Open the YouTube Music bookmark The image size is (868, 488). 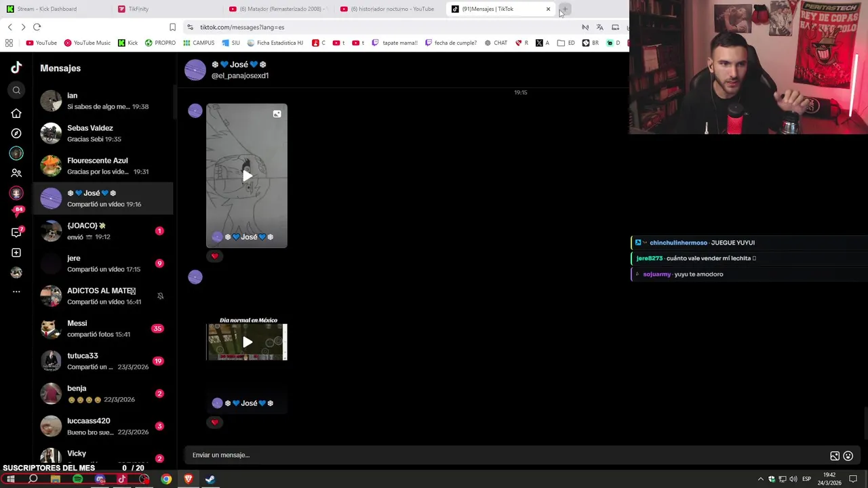[x=87, y=43]
